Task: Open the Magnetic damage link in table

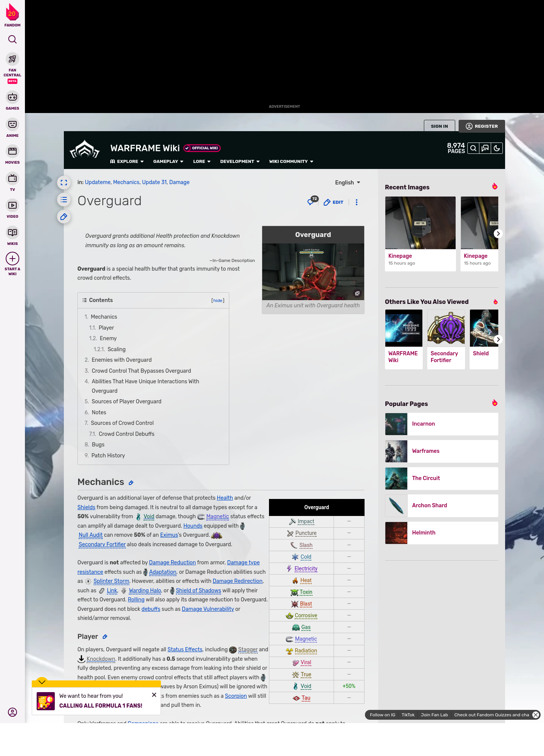Action: pyautogui.click(x=306, y=639)
